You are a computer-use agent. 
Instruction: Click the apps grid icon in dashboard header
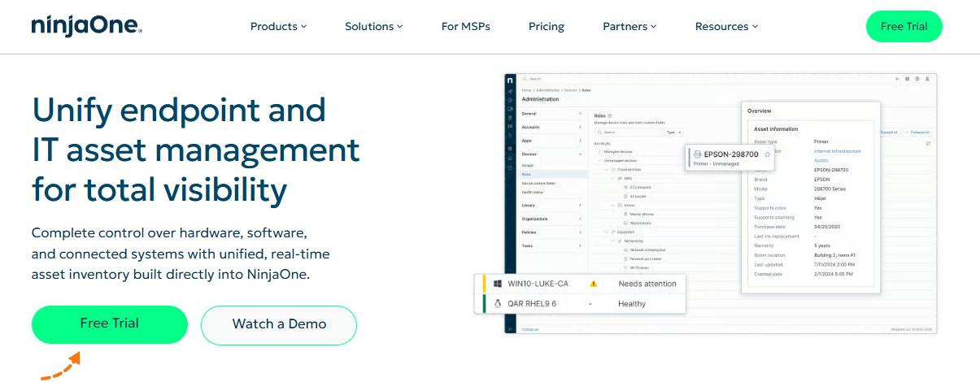point(908,79)
